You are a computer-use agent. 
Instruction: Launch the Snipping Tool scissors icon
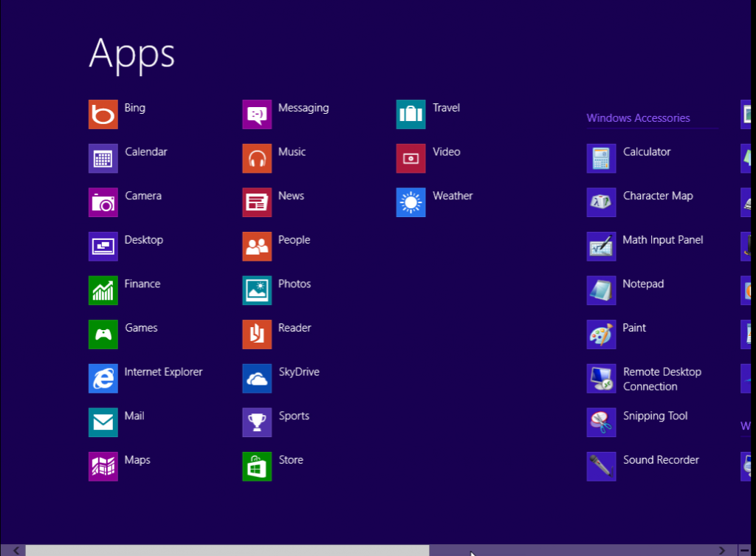tap(601, 422)
